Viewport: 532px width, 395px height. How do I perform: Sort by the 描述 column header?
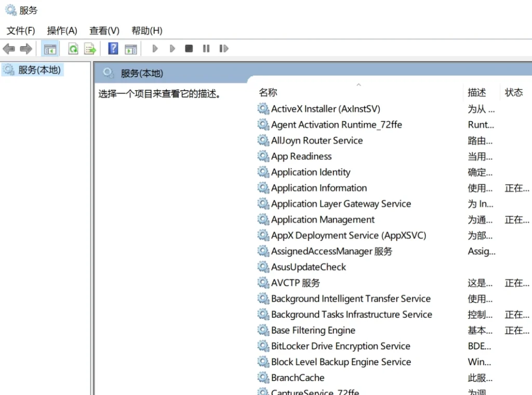[477, 92]
